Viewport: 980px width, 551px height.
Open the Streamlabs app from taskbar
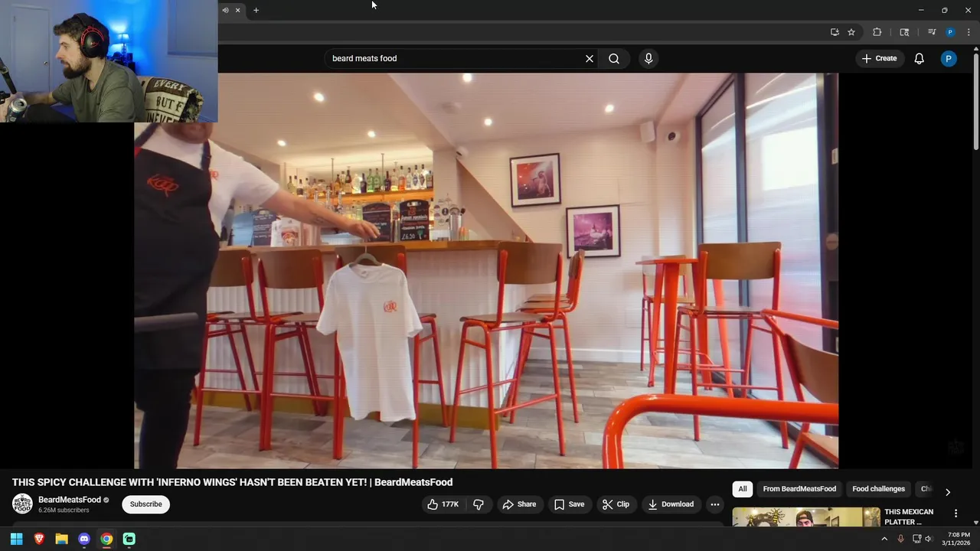[x=129, y=539]
